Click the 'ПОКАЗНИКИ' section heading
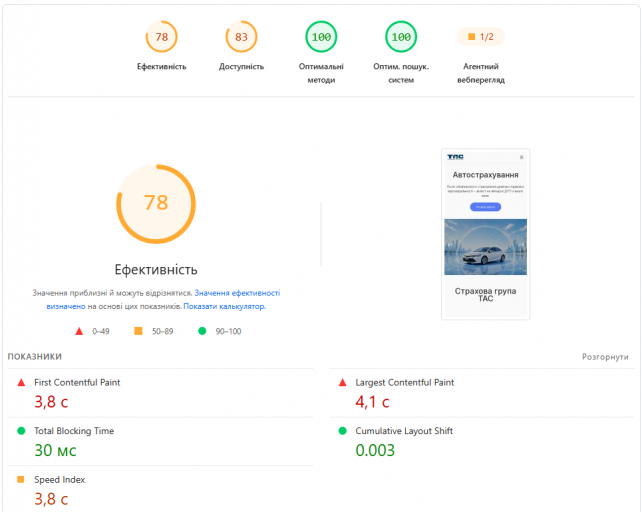Image resolution: width=642 pixels, height=512 pixels. coord(35,357)
